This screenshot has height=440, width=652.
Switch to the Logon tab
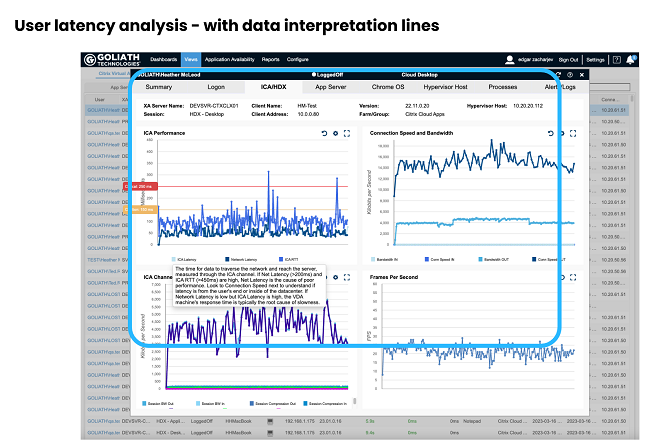[x=216, y=87]
